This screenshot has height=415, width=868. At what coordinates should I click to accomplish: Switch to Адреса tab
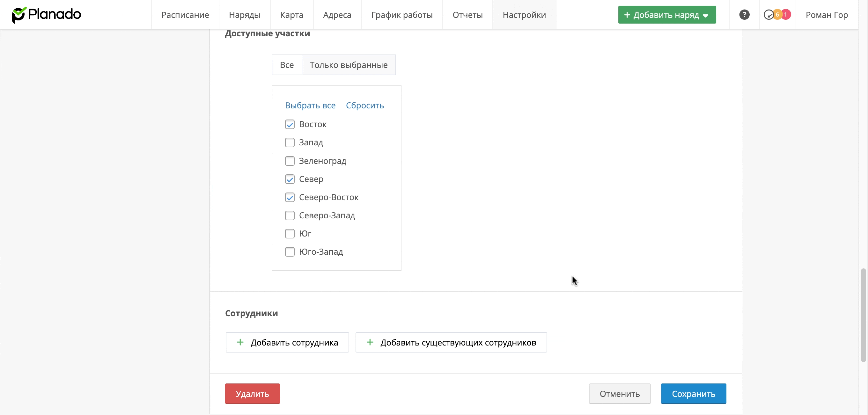(x=337, y=15)
